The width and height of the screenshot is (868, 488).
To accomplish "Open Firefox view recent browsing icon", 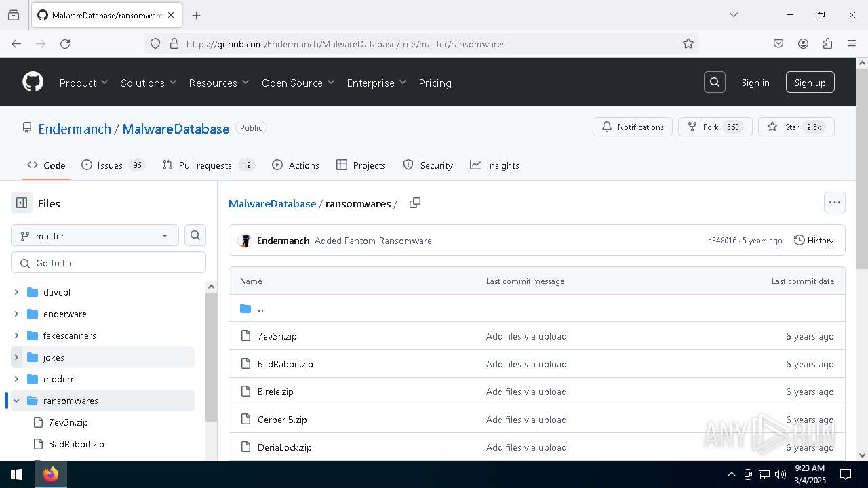I will [x=14, y=15].
